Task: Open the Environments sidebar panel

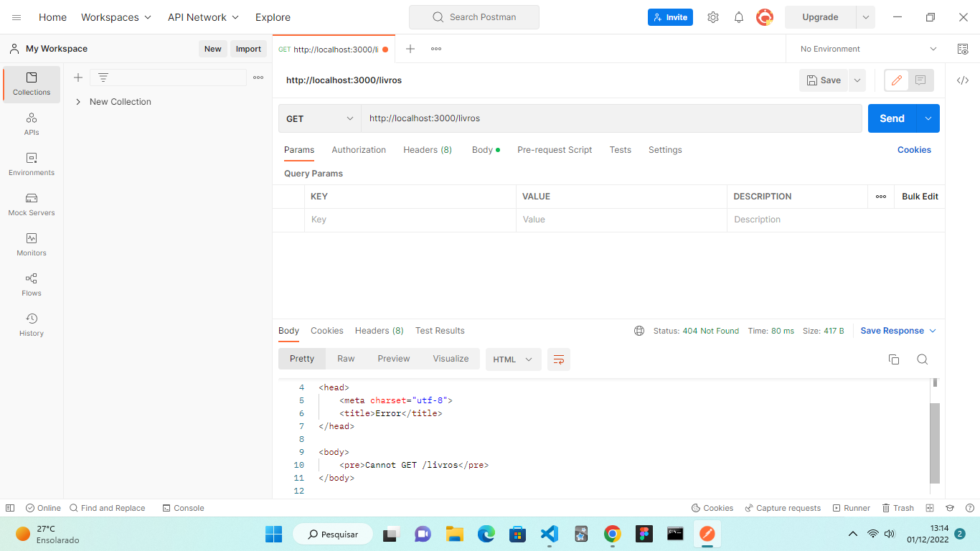Action: pos(32,164)
